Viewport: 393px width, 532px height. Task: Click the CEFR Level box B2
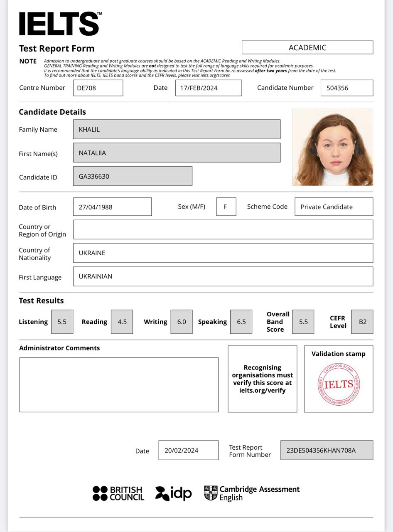click(362, 322)
